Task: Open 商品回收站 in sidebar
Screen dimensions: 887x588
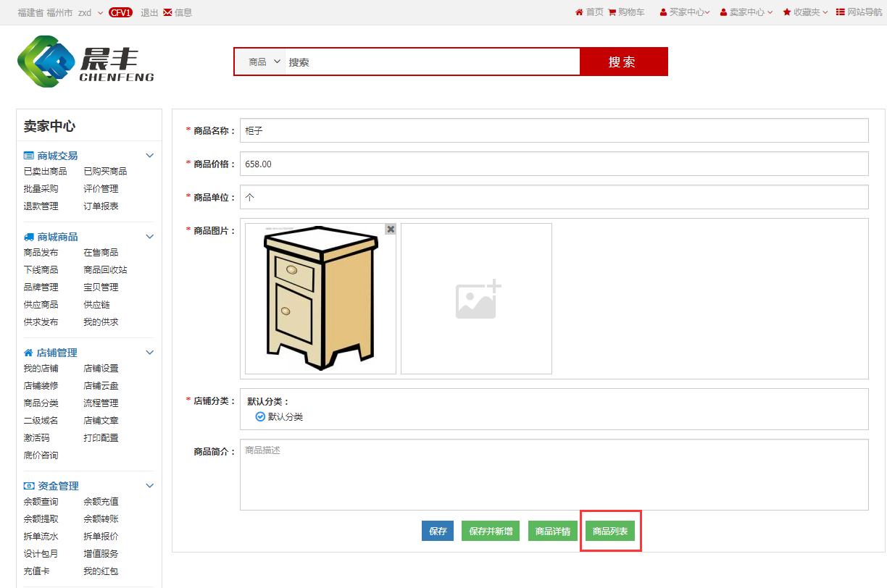Action: click(105, 270)
